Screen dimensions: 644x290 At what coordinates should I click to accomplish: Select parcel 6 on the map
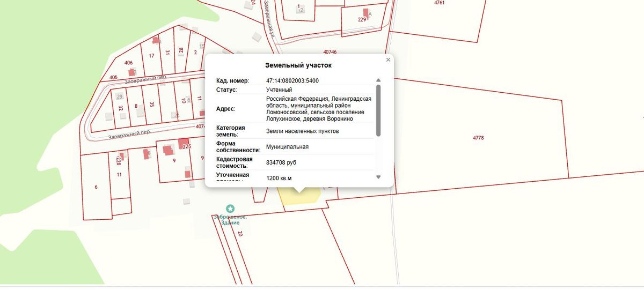tap(96, 187)
